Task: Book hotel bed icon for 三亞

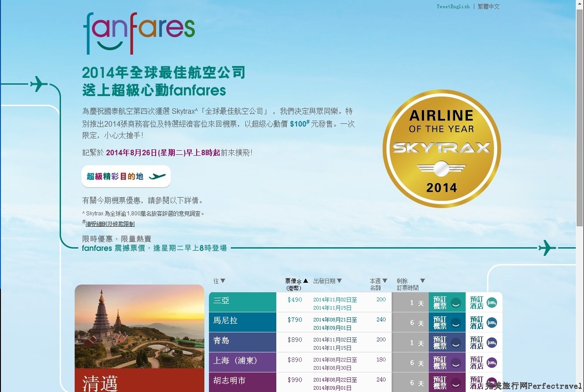Action: 492,303
